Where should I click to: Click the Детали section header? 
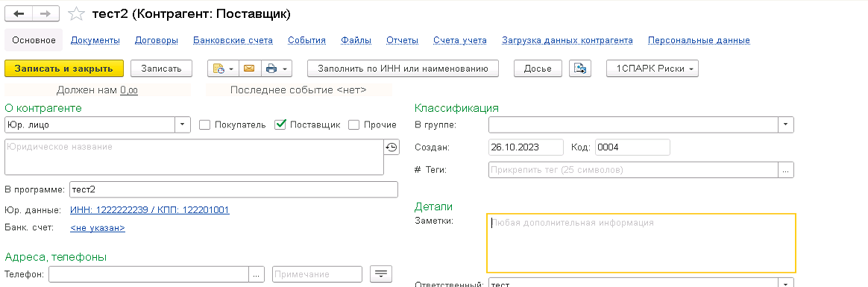433,206
